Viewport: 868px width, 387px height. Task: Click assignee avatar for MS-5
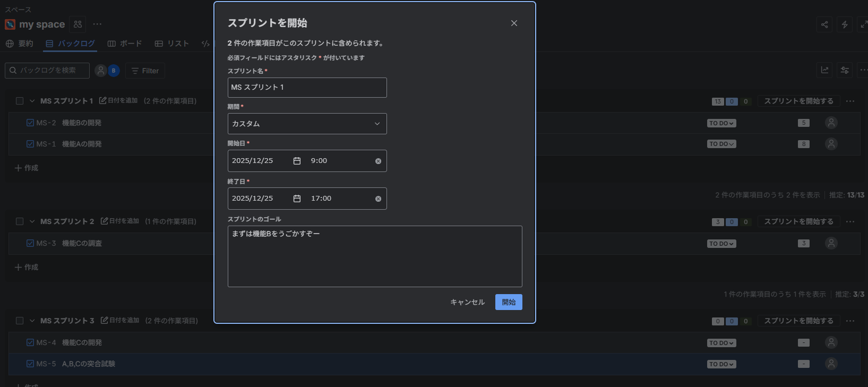[831, 364]
